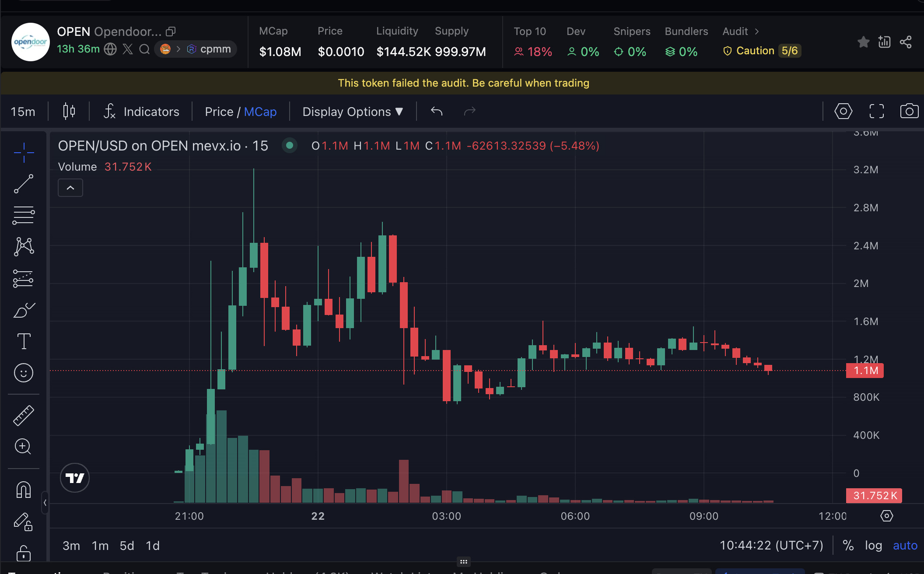Image resolution: width=924 pixels, height=574 pixels.
Task: Open the cpmm pool selector
Action: click(196, 49)
